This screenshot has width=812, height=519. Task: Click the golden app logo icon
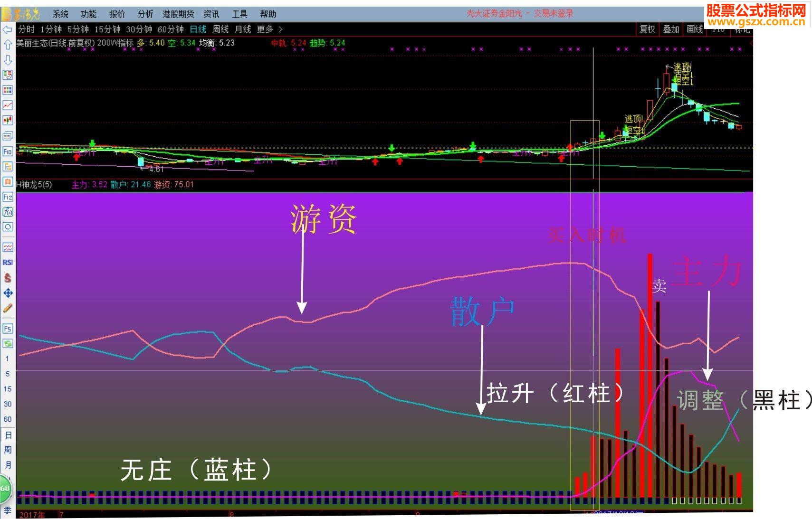click(21, 14)
